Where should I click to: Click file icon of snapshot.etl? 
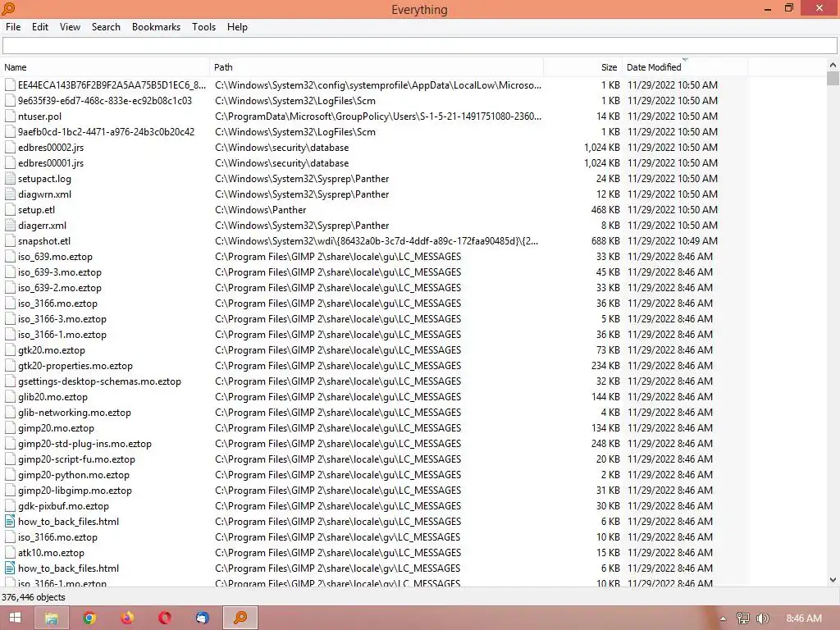[10, 241]
